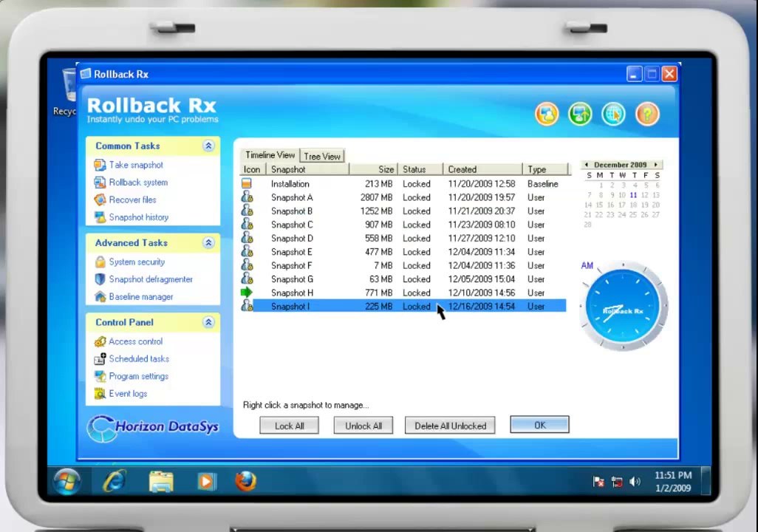Click the Lock All button
Image resolution: width=758 pixels, height=532 pixels.
[x=289, y=426]
